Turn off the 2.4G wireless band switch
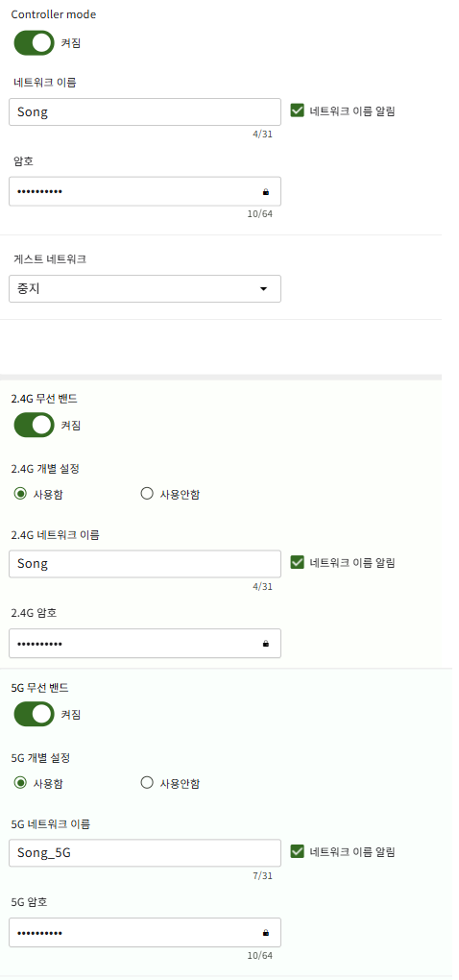Screen dimensions: 459x980 click(x=35, y=425)
